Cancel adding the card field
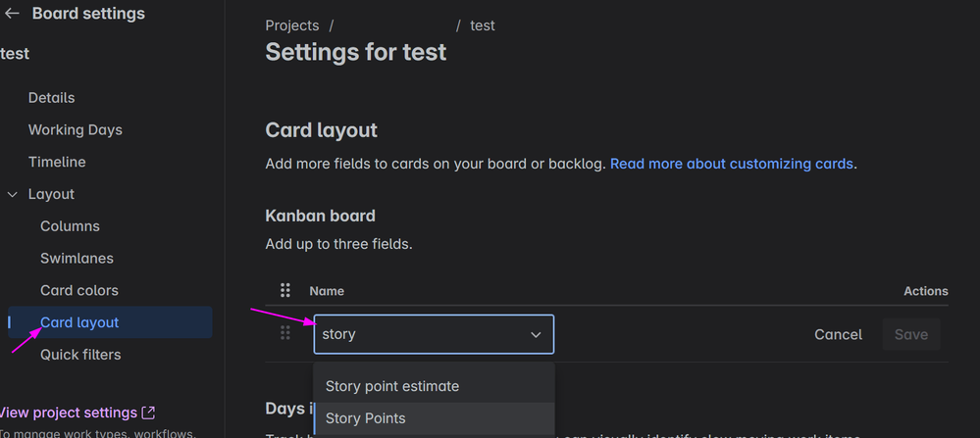This screenshot has height=438, width=980. pos(838,334)
